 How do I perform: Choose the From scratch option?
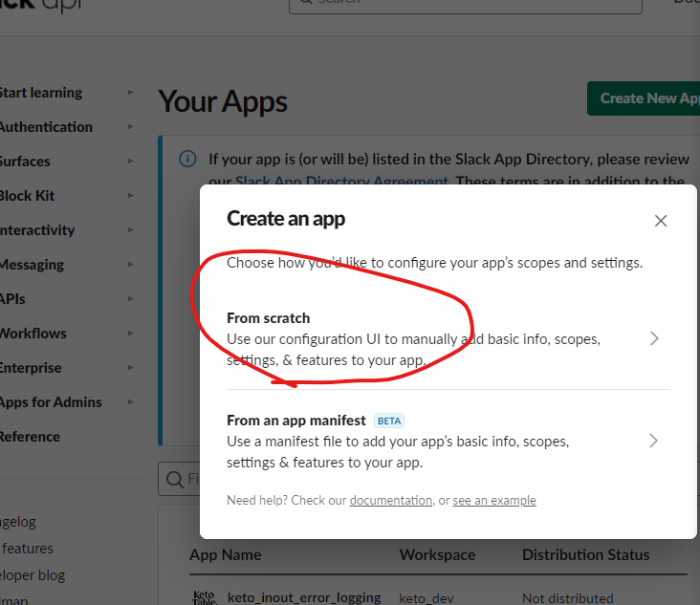coord(448,339)
